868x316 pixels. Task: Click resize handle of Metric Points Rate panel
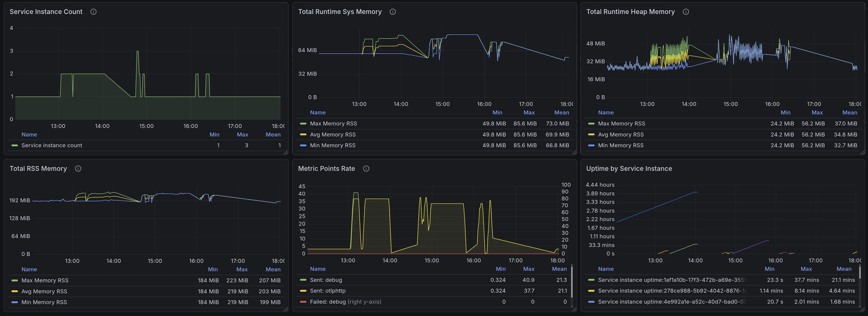[574, 309]
